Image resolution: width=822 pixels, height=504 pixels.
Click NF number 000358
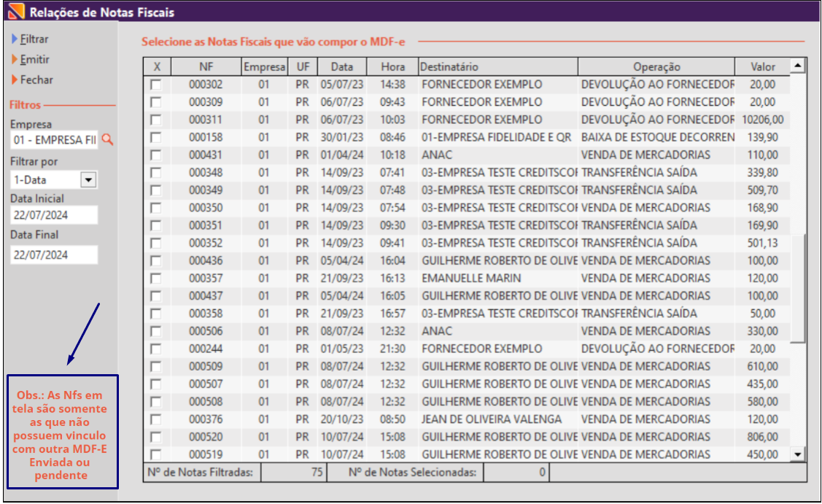pyautogui.click(x=206, y=314)
